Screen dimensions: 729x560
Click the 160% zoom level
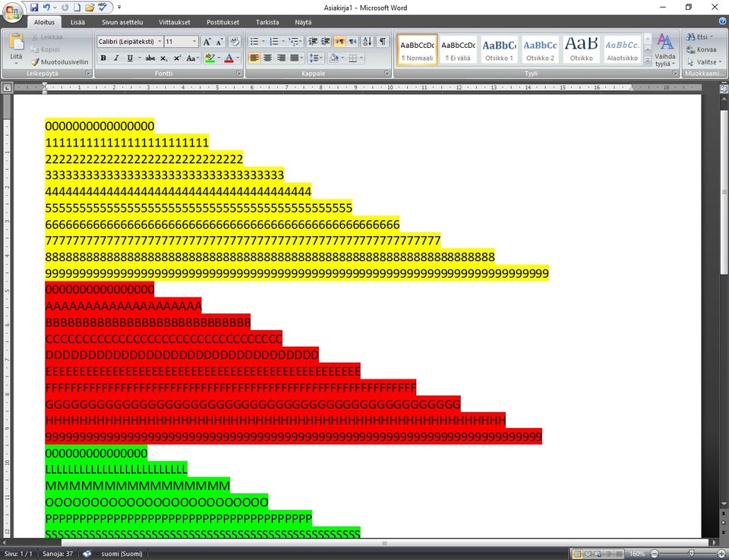[636, 553]
